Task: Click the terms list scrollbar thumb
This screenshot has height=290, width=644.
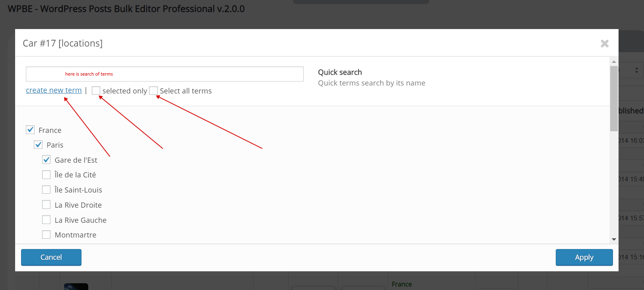Action: (x=614, y=99)
